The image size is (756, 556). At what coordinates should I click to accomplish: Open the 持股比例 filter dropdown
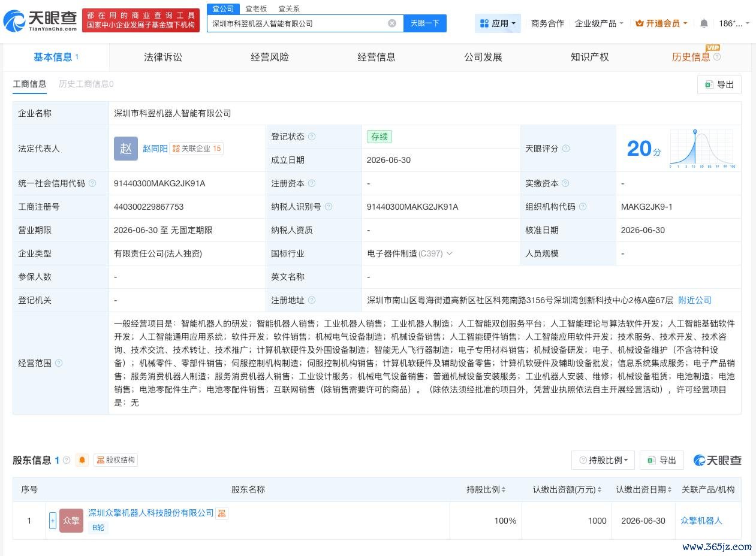[603, 460]
